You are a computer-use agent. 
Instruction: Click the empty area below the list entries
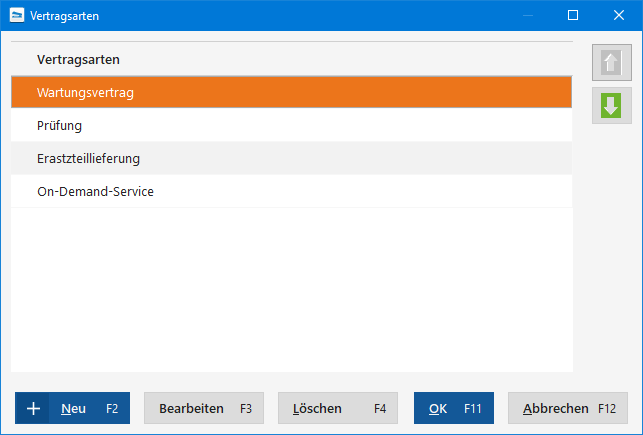(290, 290)
